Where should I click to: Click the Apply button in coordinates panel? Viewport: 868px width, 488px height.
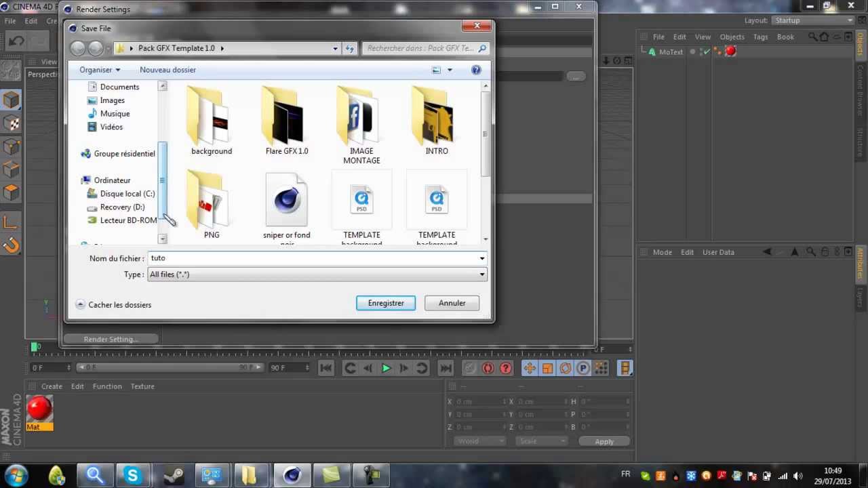[604, 441]
